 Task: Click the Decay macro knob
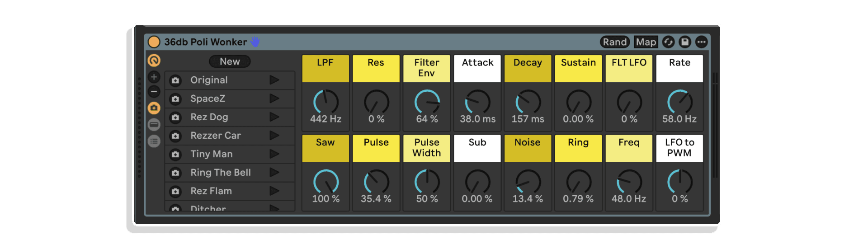(x=528, y=102)
